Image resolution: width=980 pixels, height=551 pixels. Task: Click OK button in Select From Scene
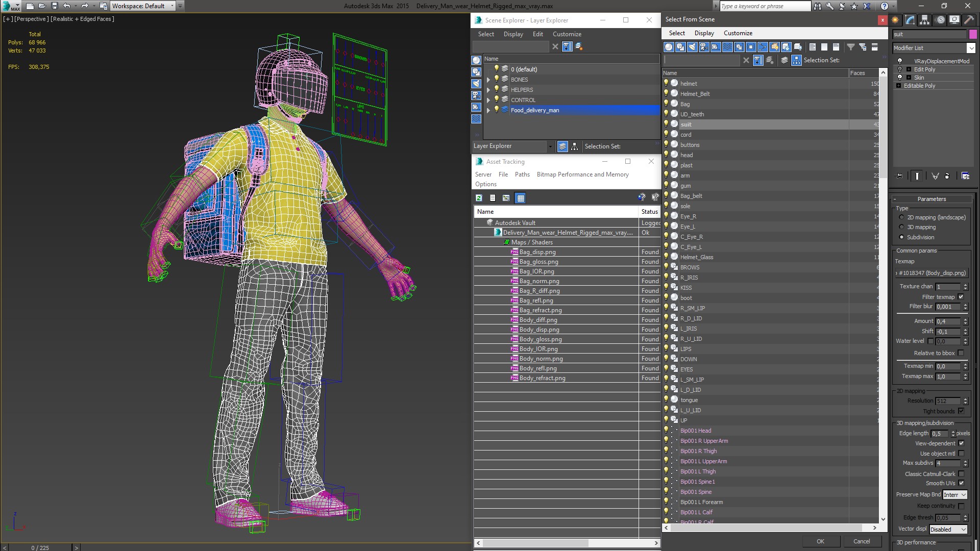click(x=820, y=541)
